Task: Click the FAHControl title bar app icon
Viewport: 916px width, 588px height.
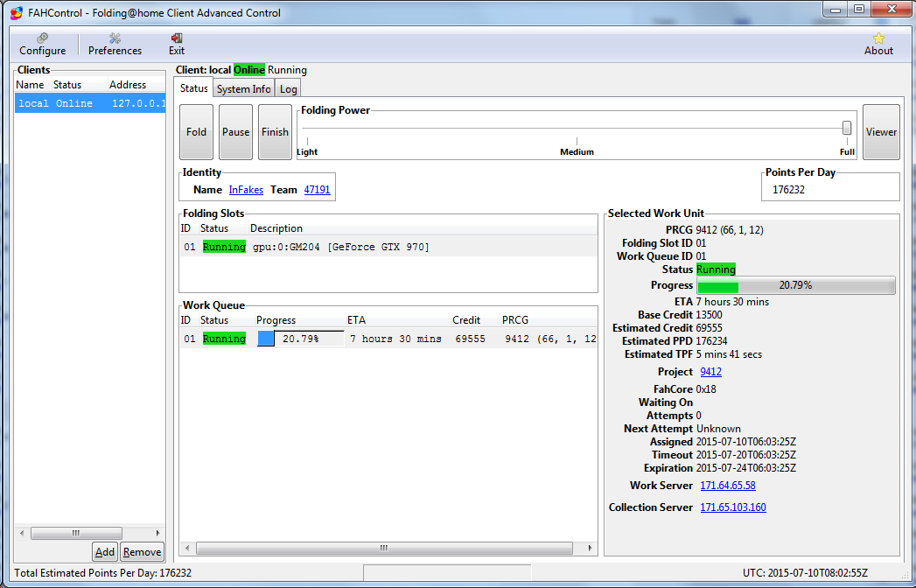Action: click(x=17, y=13)
